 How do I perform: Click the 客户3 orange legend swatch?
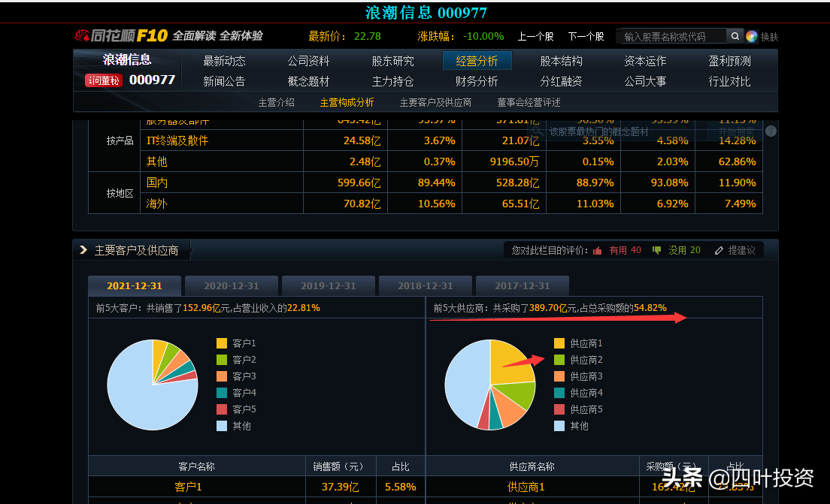pyautogui.click(x=222, y=376)
